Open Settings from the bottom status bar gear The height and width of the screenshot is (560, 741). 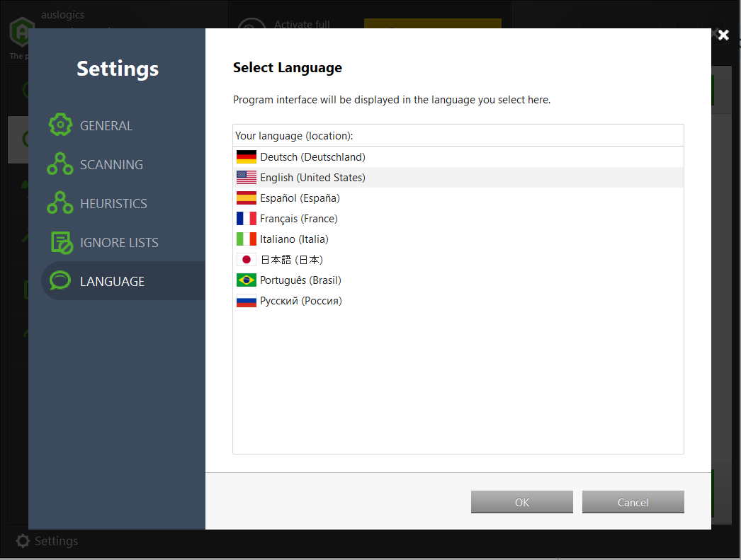(x=23, y=541)
